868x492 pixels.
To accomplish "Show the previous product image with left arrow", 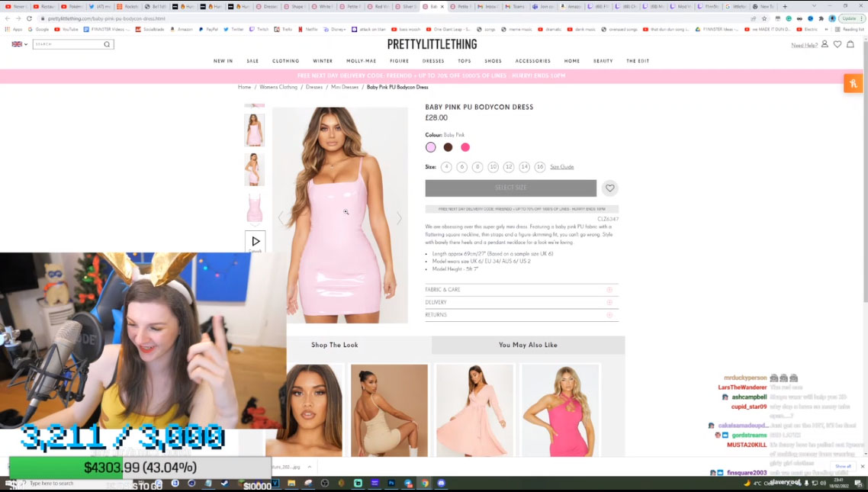I will pos(281,218).
